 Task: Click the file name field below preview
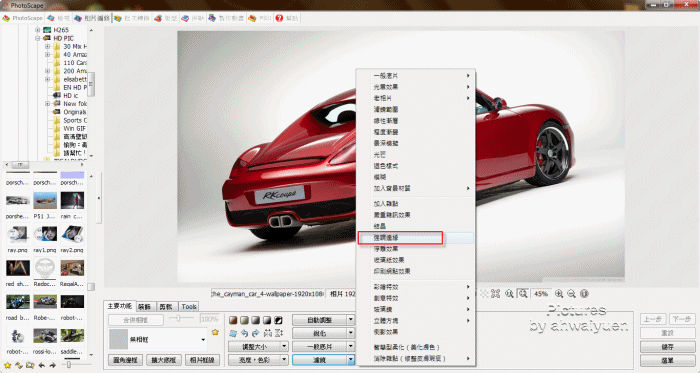pyautogui.click(x=268, y=294)
